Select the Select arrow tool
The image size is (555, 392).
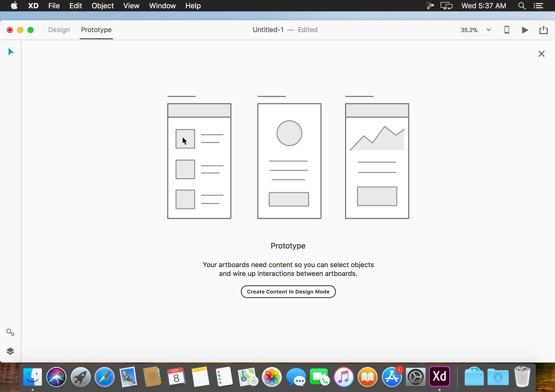point(11,52)
